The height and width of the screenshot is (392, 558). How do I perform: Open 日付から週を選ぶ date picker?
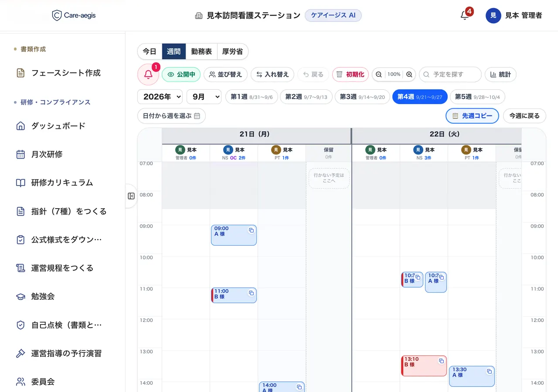point(171,116)
